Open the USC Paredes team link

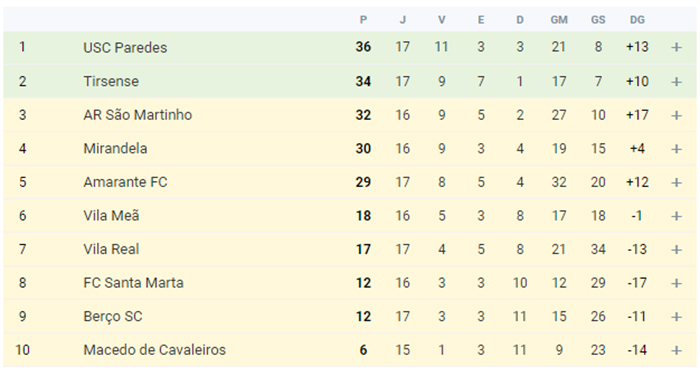[x=125, y=47]
